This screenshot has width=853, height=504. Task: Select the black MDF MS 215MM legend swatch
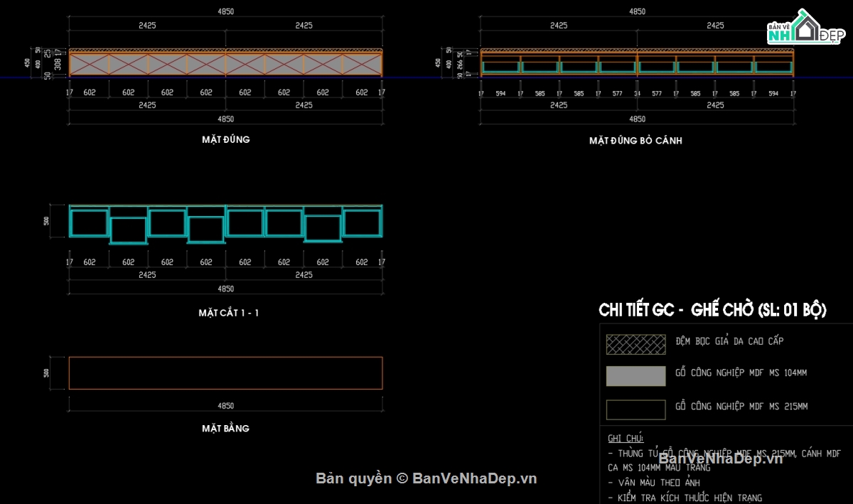(635, 409)
